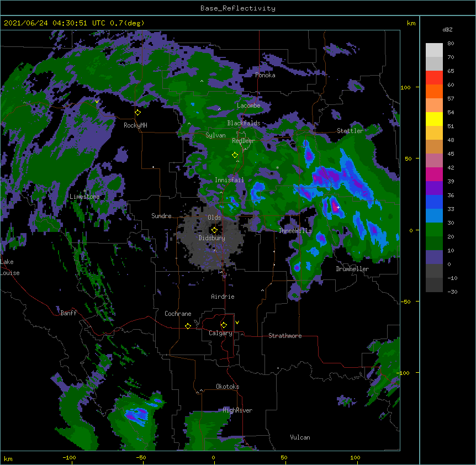The image size is (476, 465).
Task: Click the yellow diamond marker above RockyMH
Action: (x=138, y=112)
